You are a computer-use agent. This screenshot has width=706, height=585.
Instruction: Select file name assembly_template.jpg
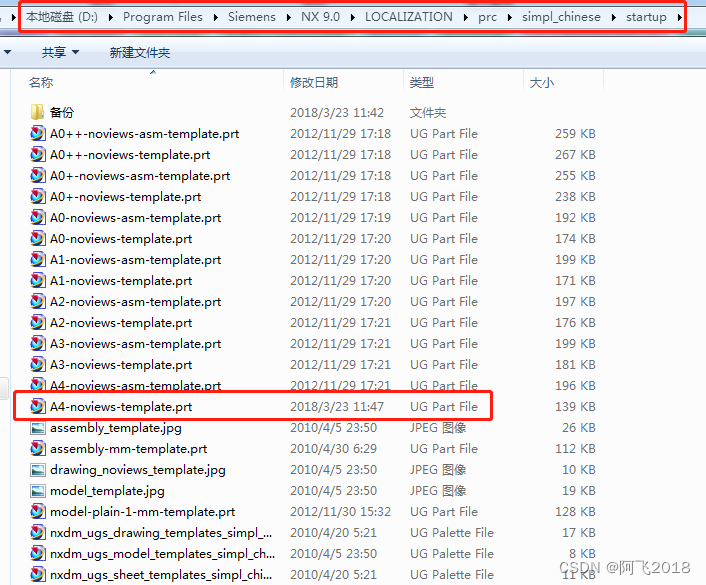(116, 428)
